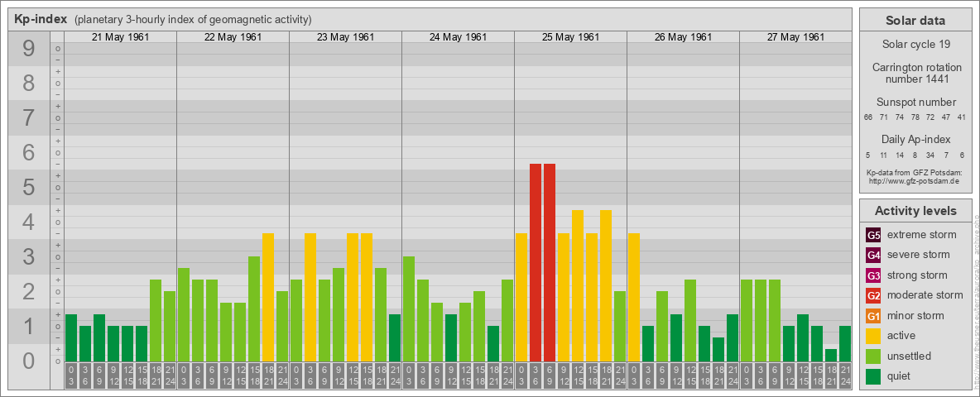Click sunspot number value 78
980x397 pixels.
click(x=915, y=117)
